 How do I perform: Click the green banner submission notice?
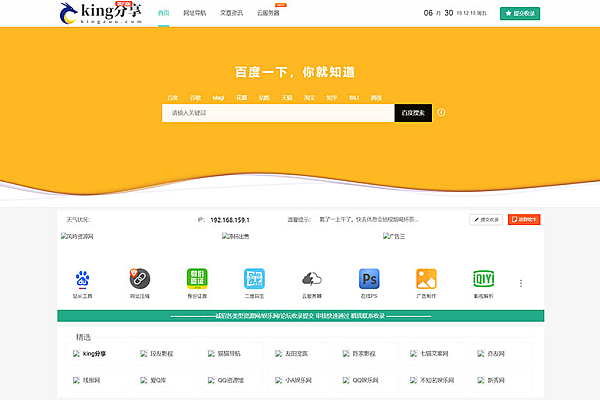[301, 316]
